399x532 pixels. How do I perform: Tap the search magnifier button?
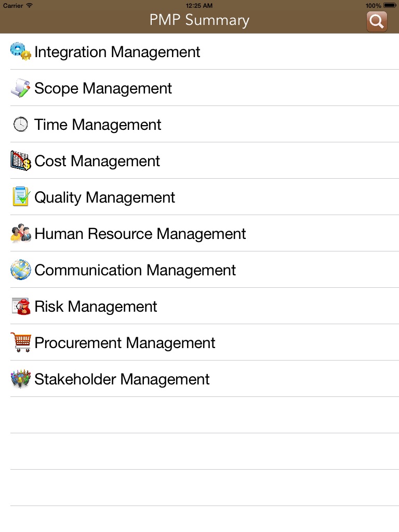coord(377,21)
